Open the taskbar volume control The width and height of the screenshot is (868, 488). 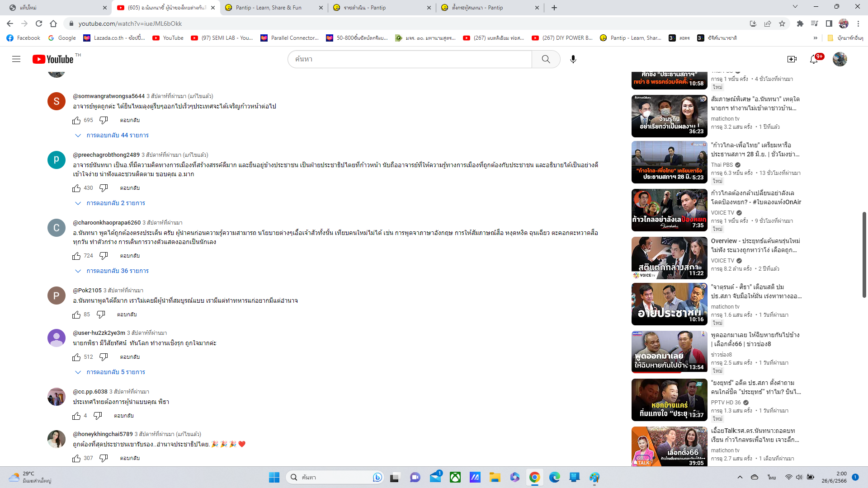pyautogui.click(x=799, y=477)
